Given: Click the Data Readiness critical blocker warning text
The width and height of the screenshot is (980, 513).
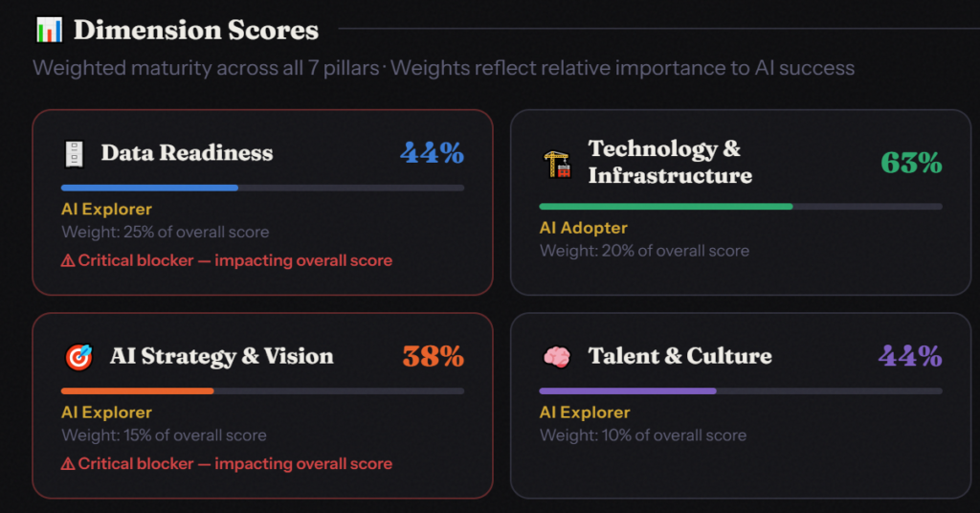Looking at the screenshot, I should pos(234,260).
